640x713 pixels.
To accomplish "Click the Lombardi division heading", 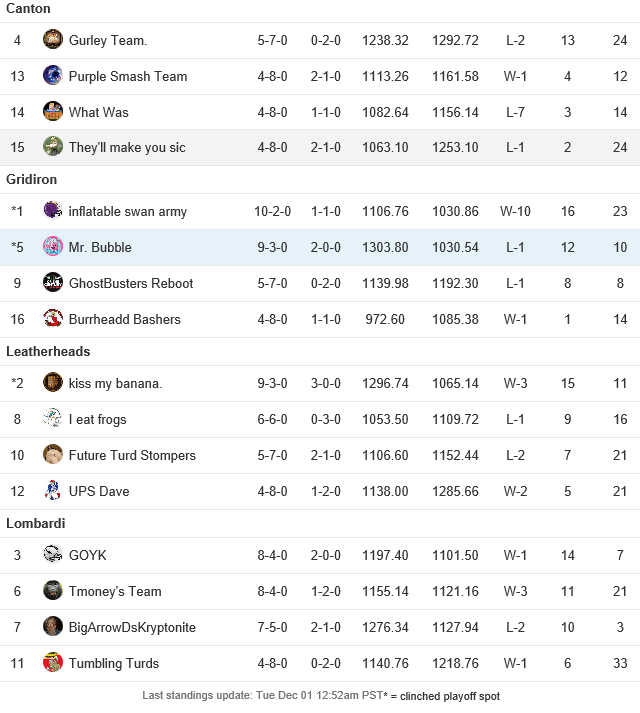I will pyautogui.click(x=36, y=523).
